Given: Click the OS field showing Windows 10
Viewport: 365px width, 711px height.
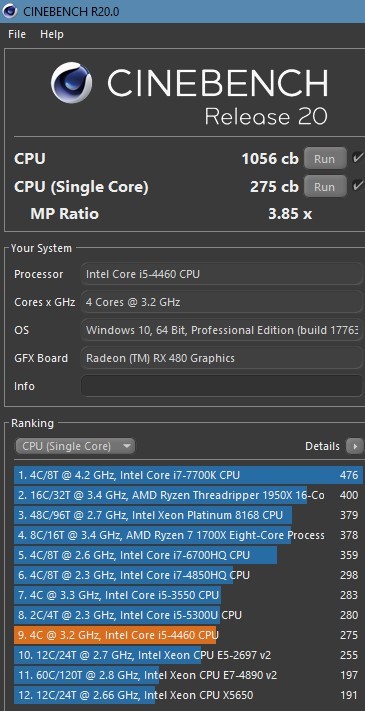Looking at the screenshot, I should [x=222, y=330].
